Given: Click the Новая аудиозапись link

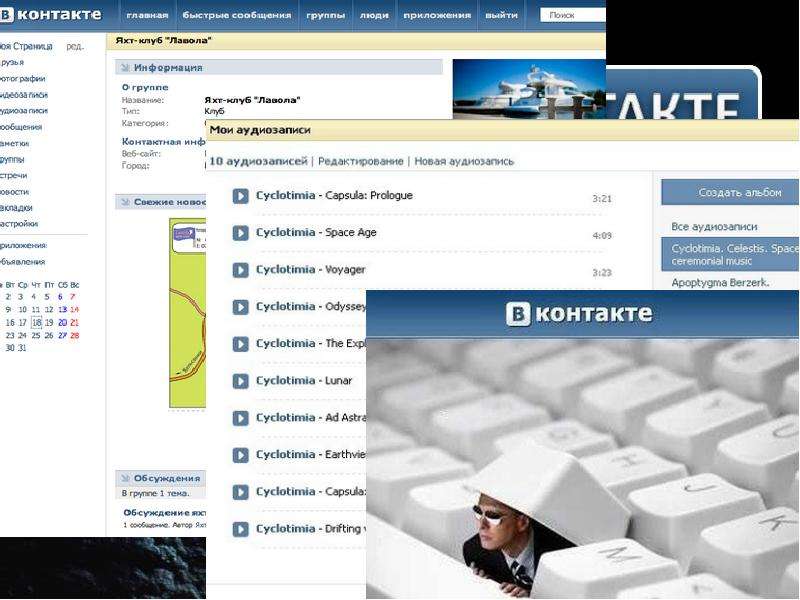Looking at the screenshot, I should [464, 161].
